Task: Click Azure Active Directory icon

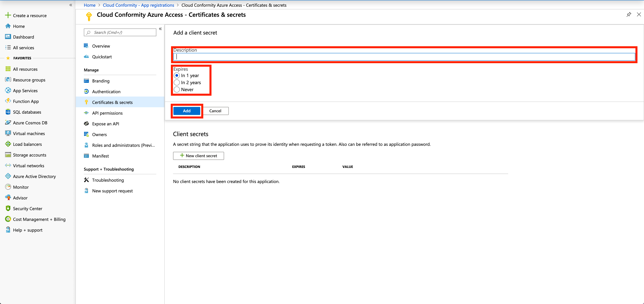Action: point(8,176)
